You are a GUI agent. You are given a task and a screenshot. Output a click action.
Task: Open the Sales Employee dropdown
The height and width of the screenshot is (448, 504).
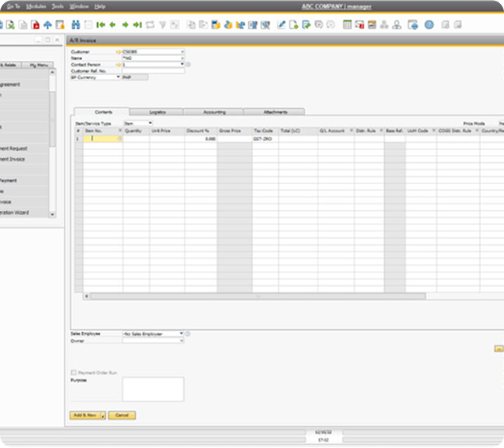181,334
